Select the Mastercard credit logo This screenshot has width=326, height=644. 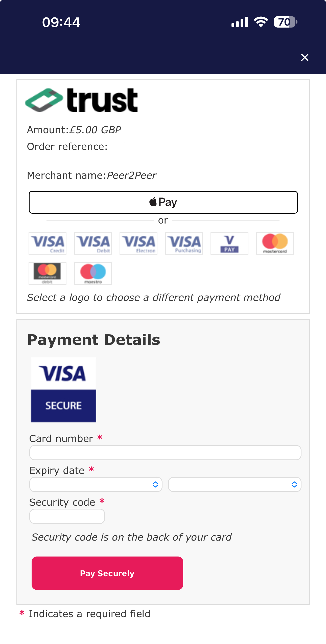click(x=275, y=243)
